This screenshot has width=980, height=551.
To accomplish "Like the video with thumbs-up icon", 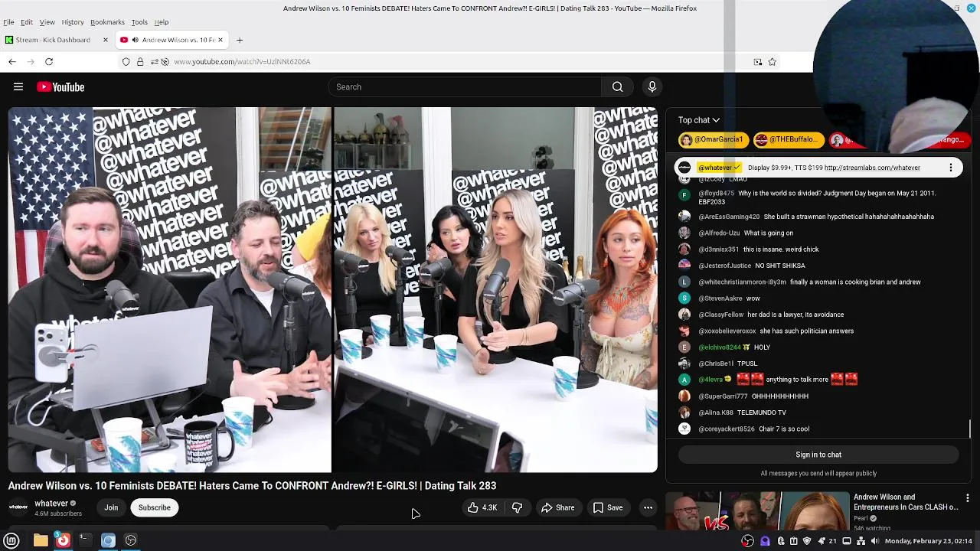I will [x=482, y=507].
